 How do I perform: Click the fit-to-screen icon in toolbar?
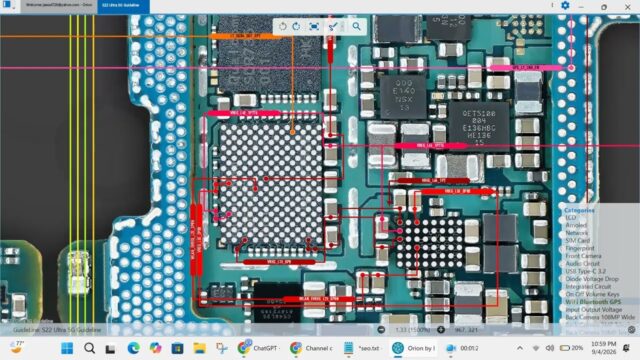[x=314, y=27]
